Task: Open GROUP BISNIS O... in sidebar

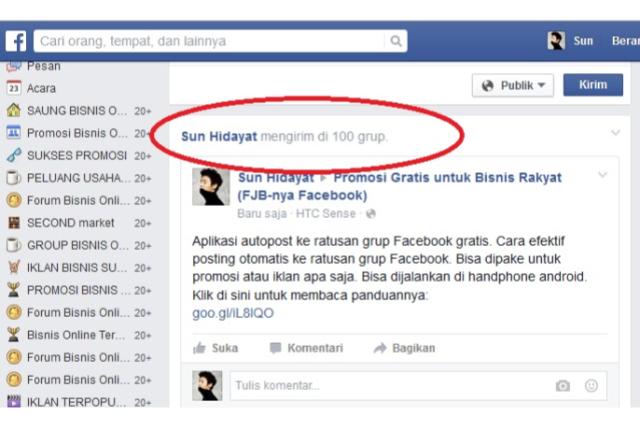Action: (x=79, y=245)
